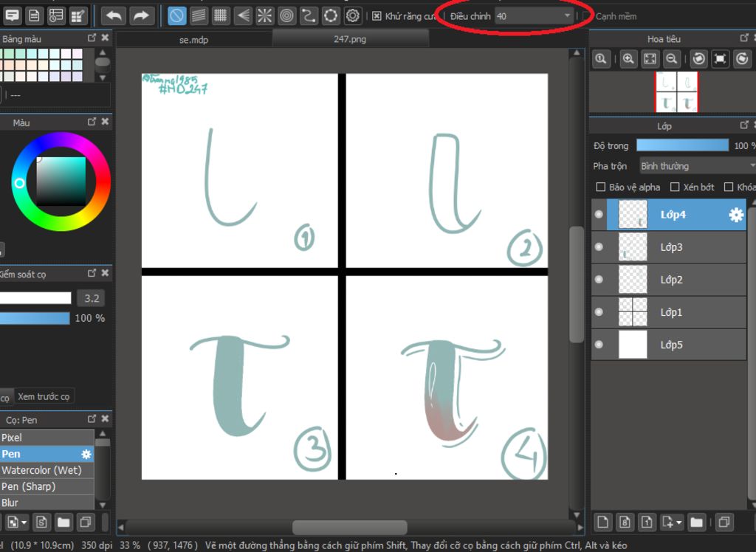Undock the Bảng màu panel
756x552 pixels.
92,38
